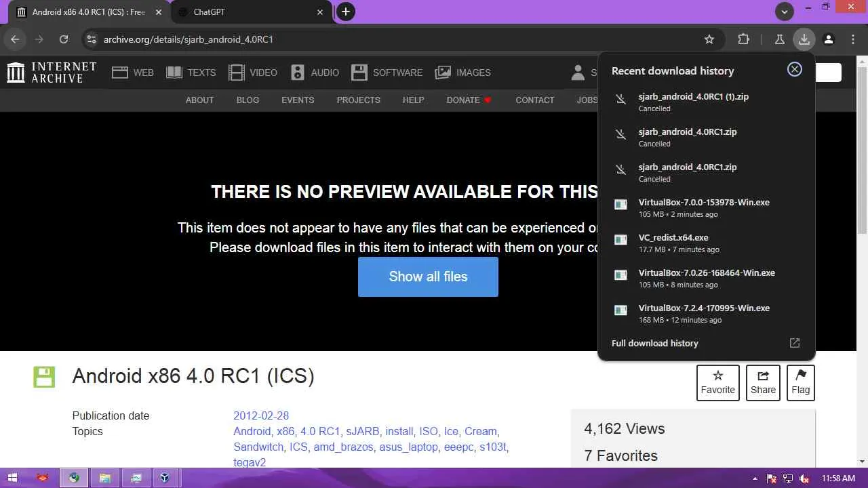Open the TEXTS section
The width and height of the screenshot is (868, 488).
191,73
